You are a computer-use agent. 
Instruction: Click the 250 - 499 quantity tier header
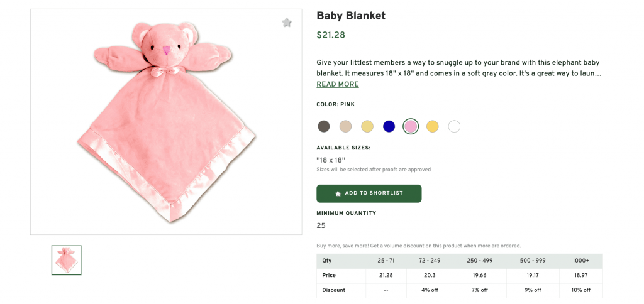[x=479, y=261]
